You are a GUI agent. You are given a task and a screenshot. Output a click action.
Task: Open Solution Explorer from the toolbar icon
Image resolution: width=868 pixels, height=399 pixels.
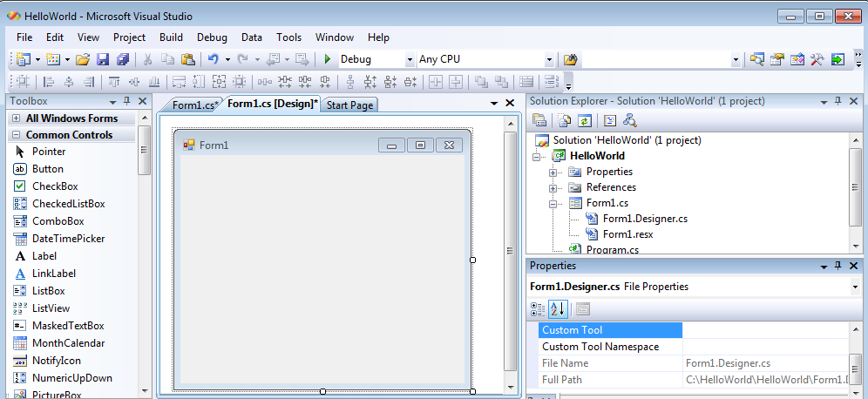[756, 59]
